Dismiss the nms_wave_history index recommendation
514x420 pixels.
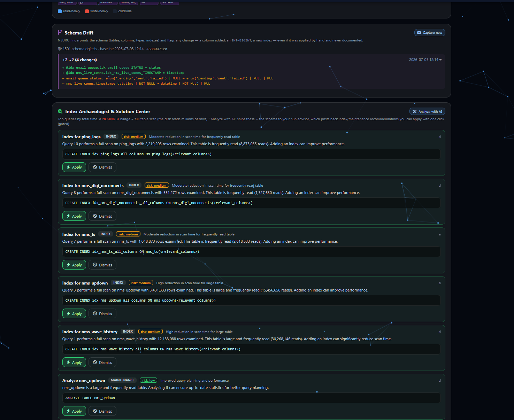tap(102, 363)
